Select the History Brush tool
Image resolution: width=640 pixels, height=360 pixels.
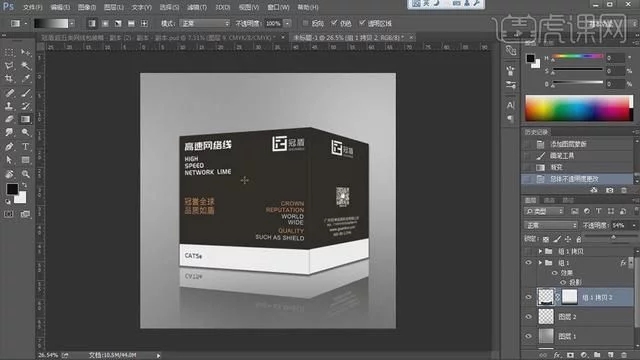coord(25,106)
